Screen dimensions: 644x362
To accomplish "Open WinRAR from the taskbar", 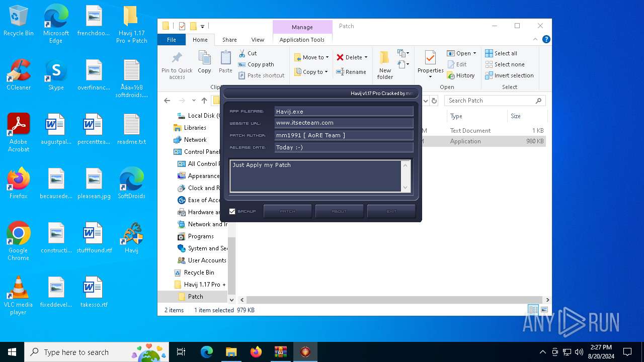I will (280, 352).
